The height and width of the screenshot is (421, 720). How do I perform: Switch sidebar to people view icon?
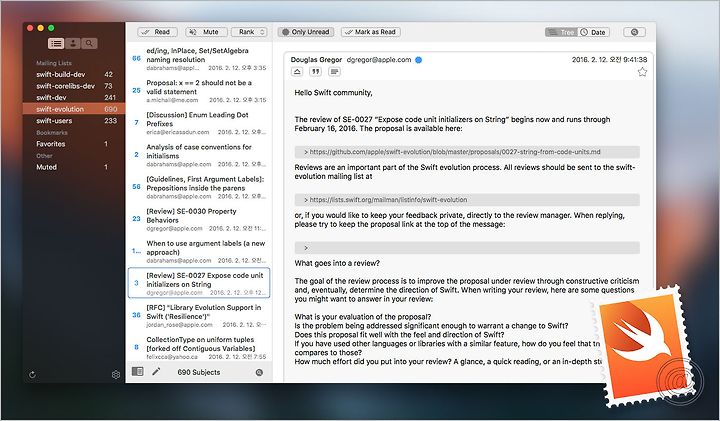[x=73, y=44]
